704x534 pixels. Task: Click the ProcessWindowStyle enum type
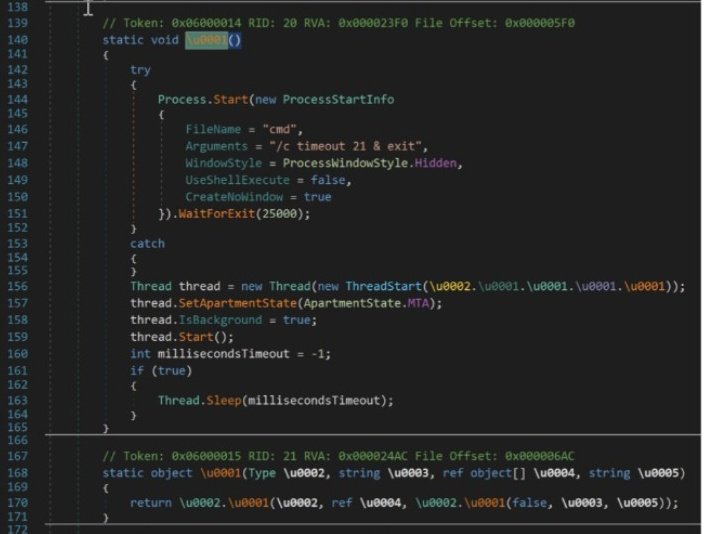tap(345, 163)
